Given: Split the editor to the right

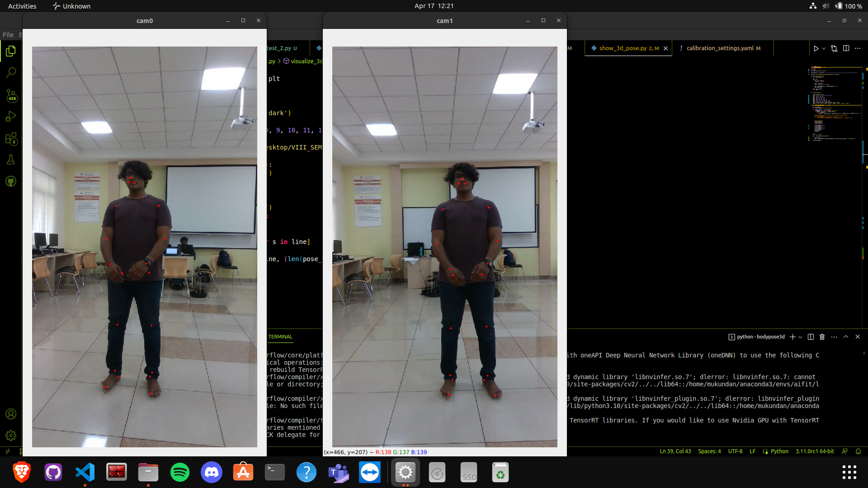Looking at the screenshot, I should click(x=846, y=48).
